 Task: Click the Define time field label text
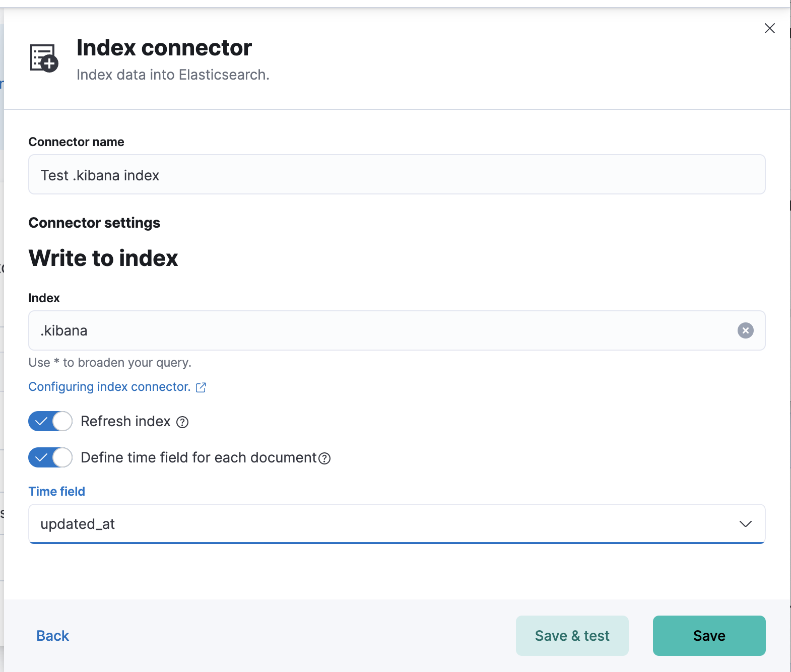coord(199,457)
